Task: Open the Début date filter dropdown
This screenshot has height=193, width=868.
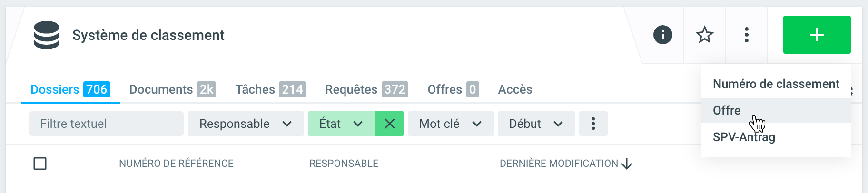Action: 536,124
